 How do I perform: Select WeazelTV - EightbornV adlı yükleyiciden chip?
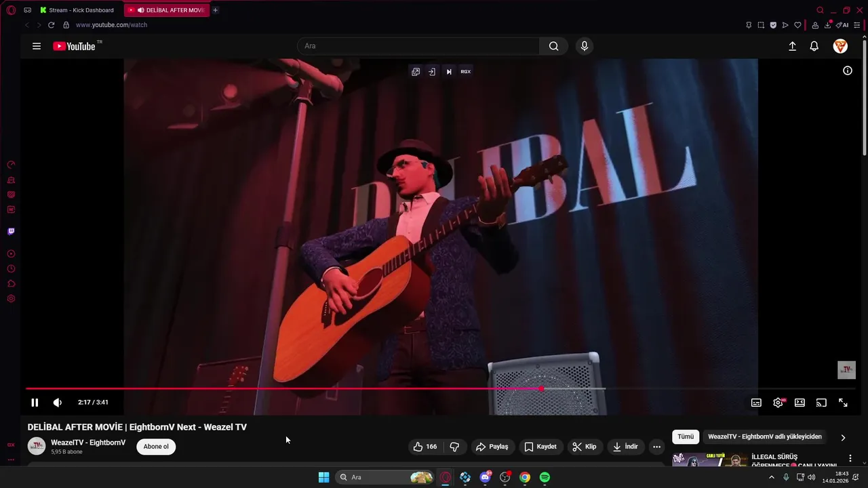pos(765,437)
